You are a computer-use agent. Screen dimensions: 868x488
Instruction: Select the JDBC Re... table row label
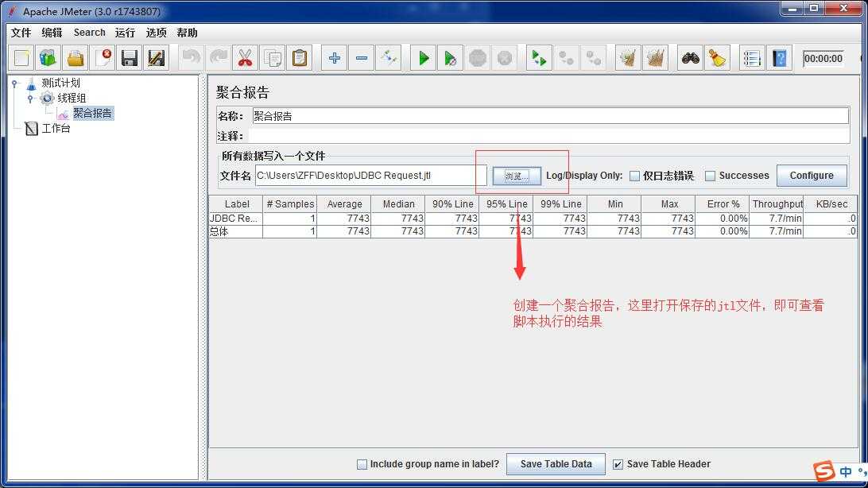pos(236,218)
